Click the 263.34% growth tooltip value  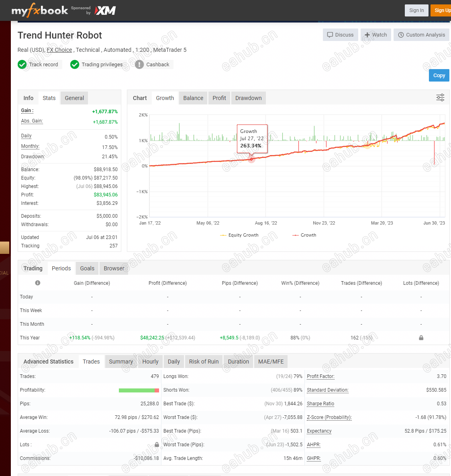pyautogui.click(x=251, y=145)
